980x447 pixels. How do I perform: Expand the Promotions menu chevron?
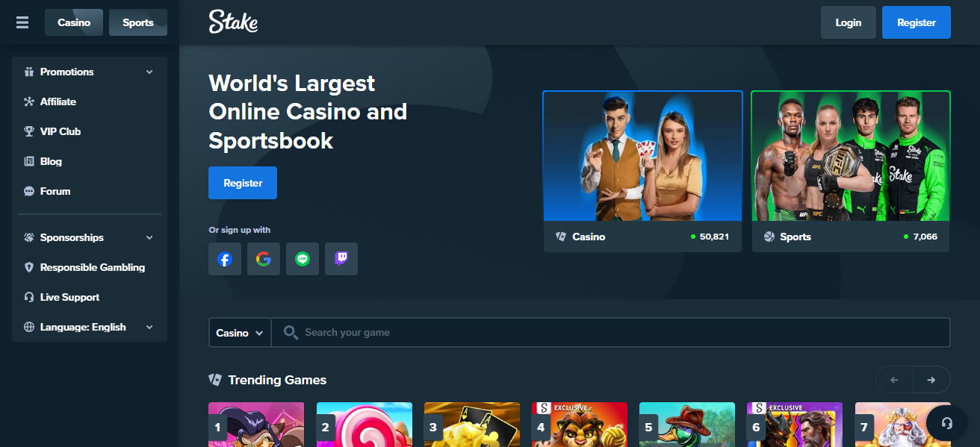149,72
